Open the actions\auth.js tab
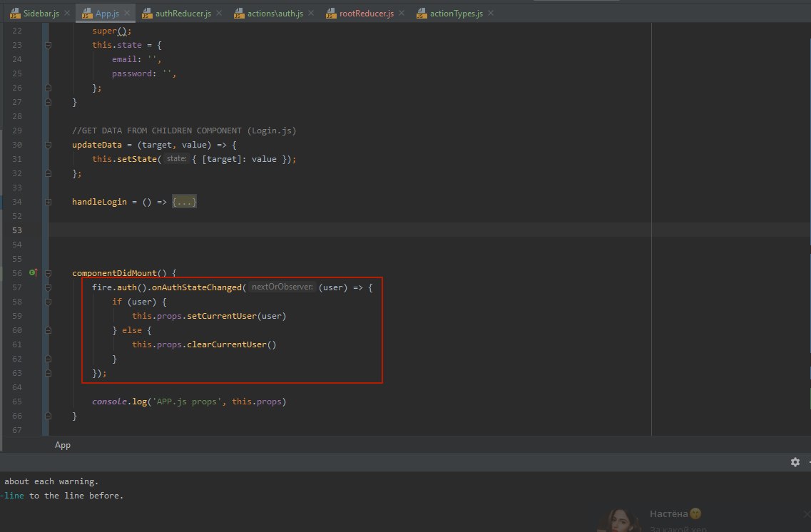The width and height of the screenshot is (811, 532). pyautogui.click(x=275, y=14)
